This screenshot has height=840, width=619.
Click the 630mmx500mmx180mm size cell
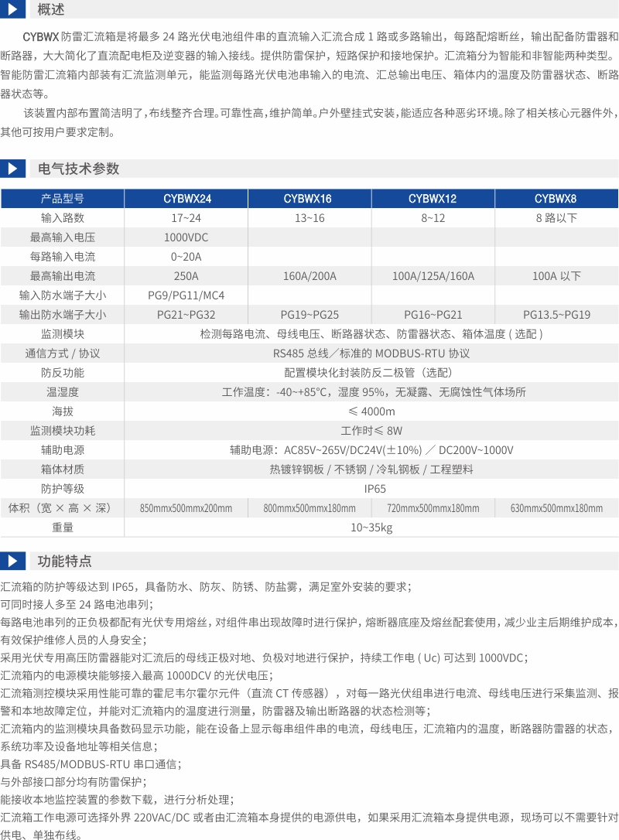point(556,507)
